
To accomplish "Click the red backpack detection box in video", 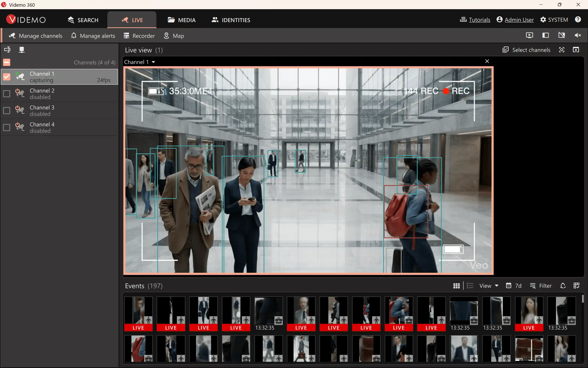I will (406, 212).
